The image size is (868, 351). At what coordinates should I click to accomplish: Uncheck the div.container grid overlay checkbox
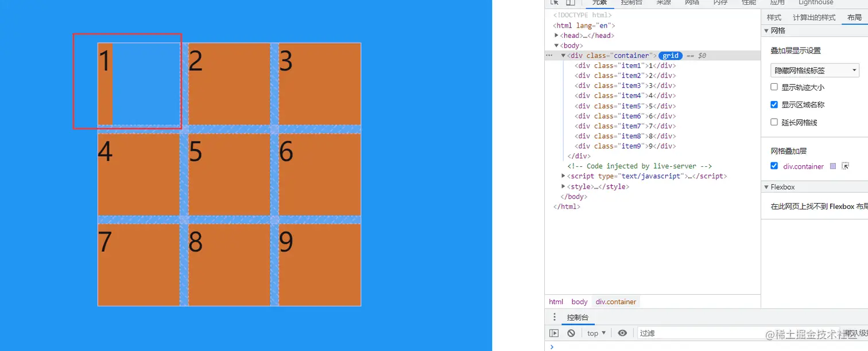774,166
